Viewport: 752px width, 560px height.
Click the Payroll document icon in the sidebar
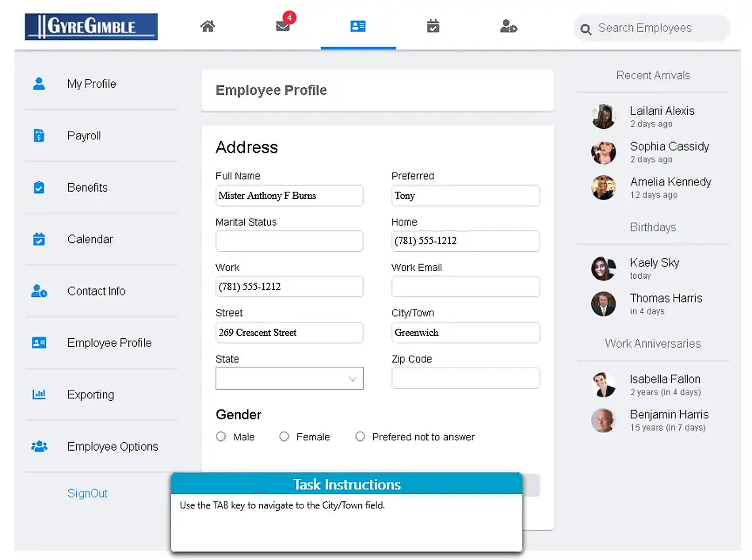pos(39,135)
